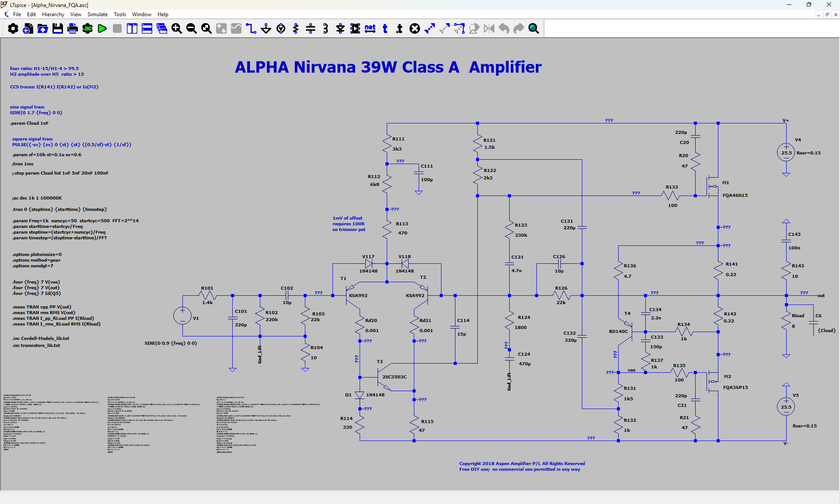Screen dimensions: 840x504
Task: Select the Net Label tool
Action: [370, 29]
